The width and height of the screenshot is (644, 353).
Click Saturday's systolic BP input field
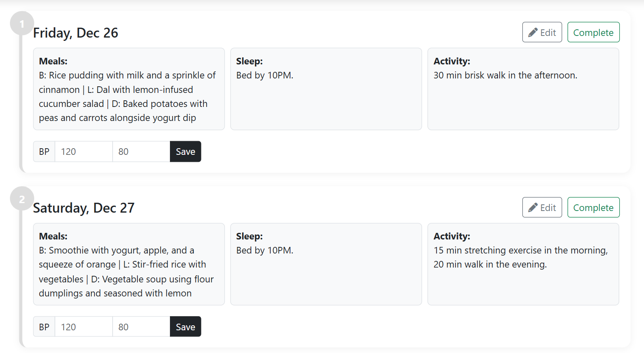83,327
